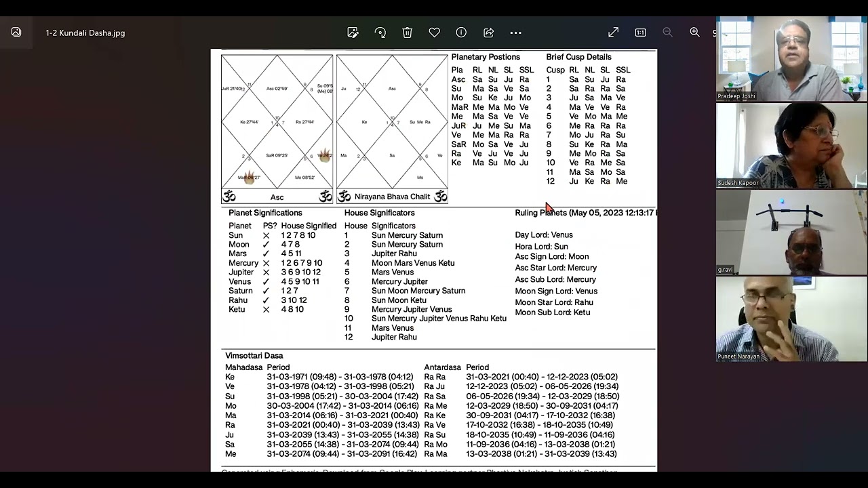
Task: Select g.ravi's video tile
Action: click(791, 232)
